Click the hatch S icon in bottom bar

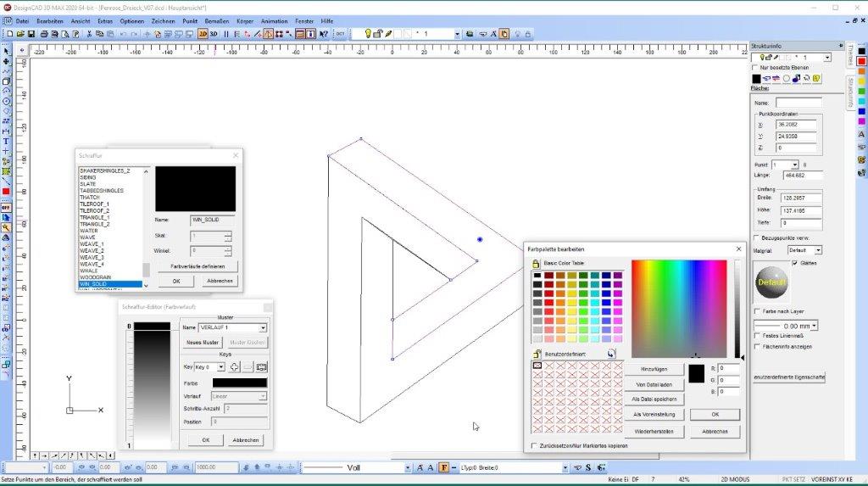588,467
